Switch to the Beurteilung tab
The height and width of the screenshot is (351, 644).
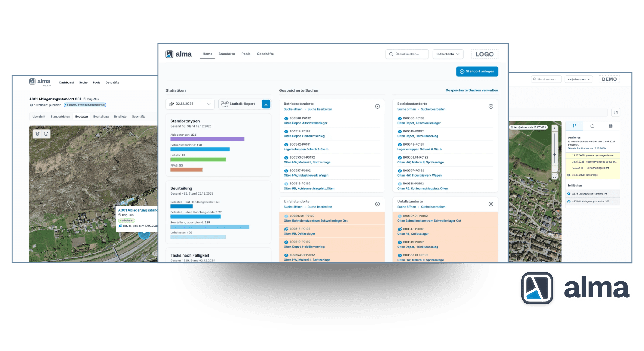[x=101, y=117]
